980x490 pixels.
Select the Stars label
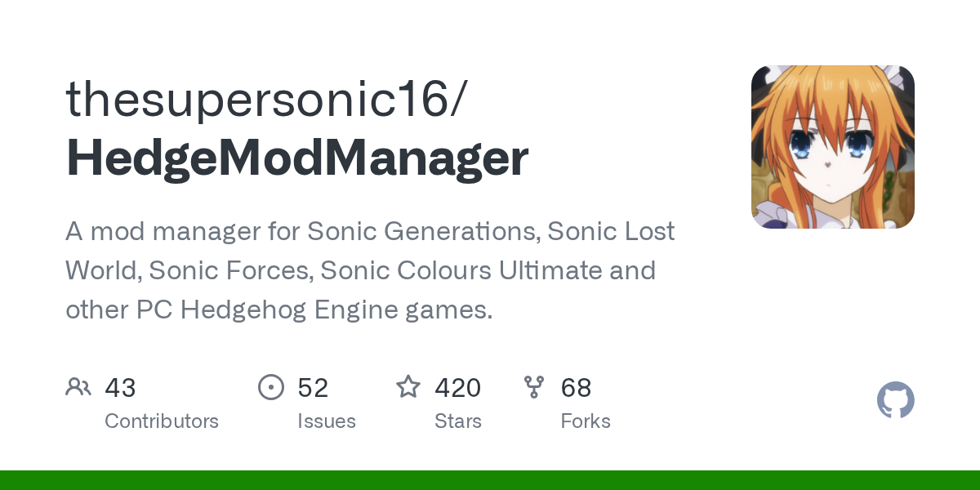point(458,421)
